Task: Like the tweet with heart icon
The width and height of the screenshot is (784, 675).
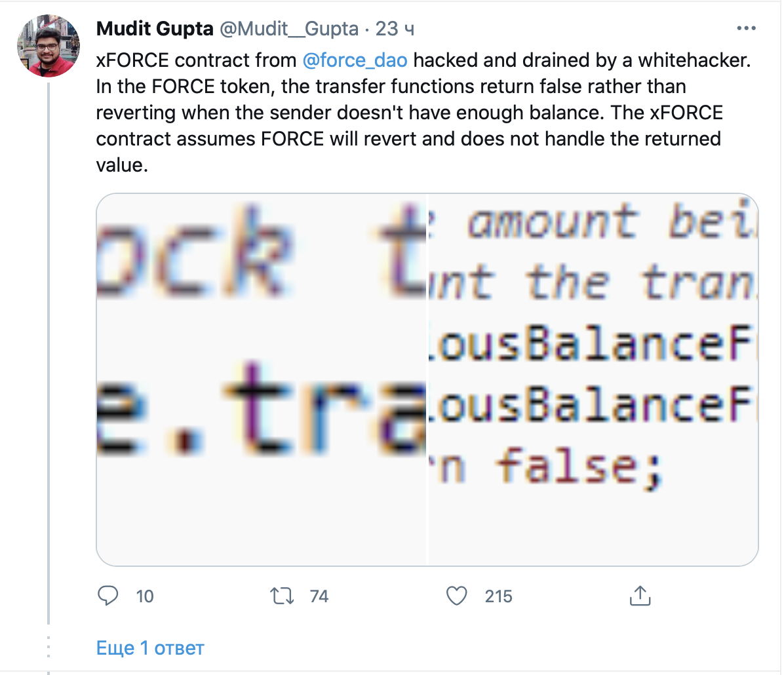Action: pos(456,596)
